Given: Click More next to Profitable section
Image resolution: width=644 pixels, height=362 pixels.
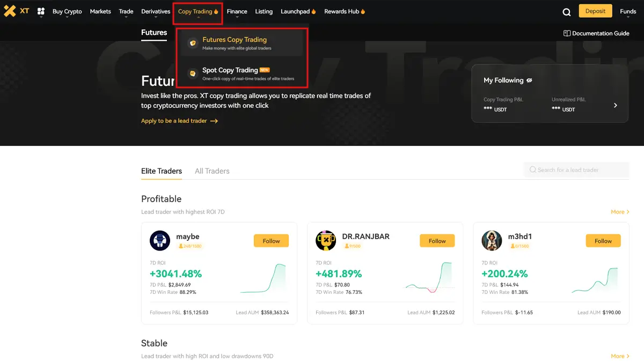Looking at the screenshot, I should pyautogui.click(x=620, y=212).
